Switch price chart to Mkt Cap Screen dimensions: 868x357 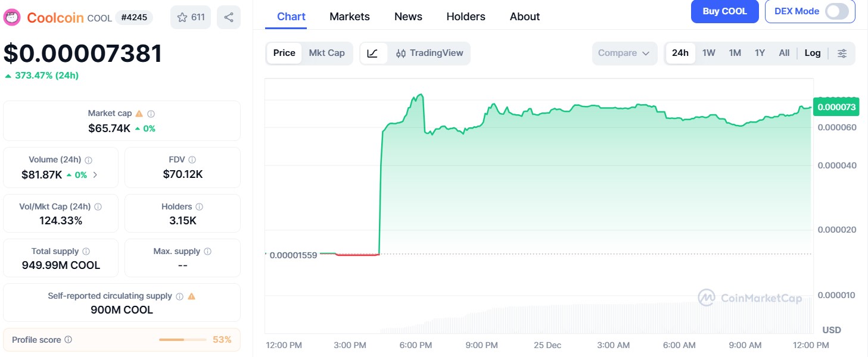coord(327,53)
